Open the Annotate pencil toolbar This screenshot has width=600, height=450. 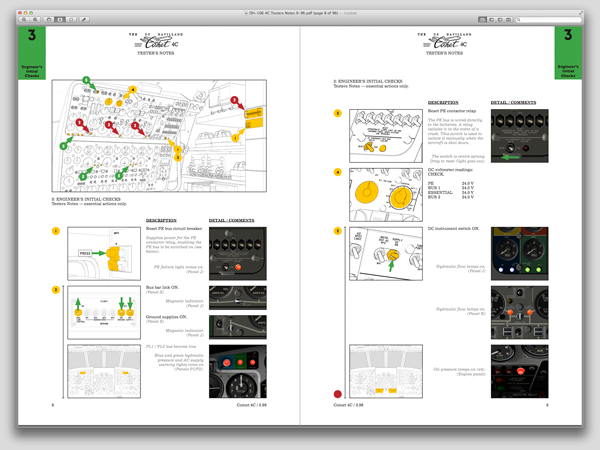[84, 19]
